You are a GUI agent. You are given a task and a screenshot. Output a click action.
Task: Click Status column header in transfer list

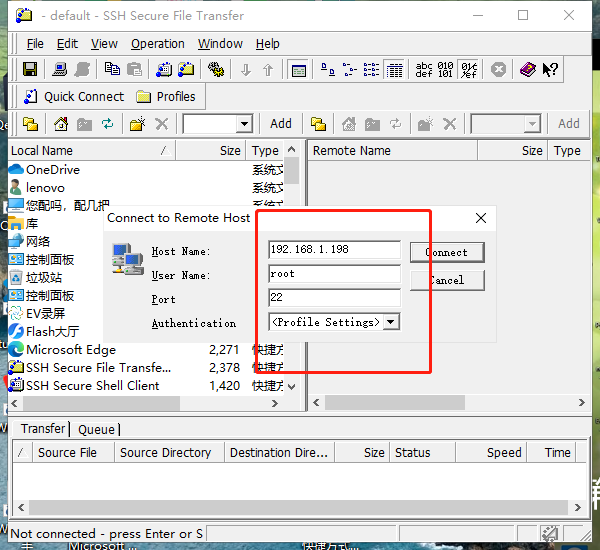click(422, 452)
